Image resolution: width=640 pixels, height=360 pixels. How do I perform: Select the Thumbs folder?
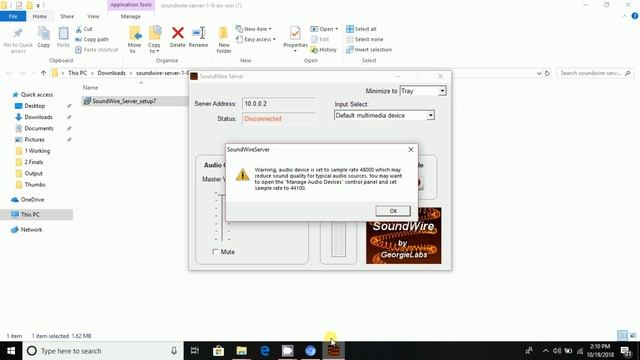pyautogui.click(x=35, y=184)
